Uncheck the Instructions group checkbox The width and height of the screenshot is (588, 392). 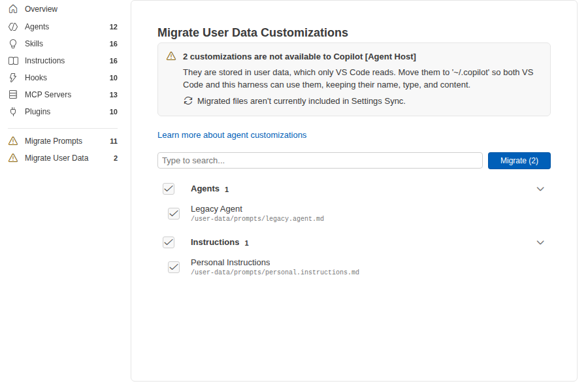[x=169, y=242]
